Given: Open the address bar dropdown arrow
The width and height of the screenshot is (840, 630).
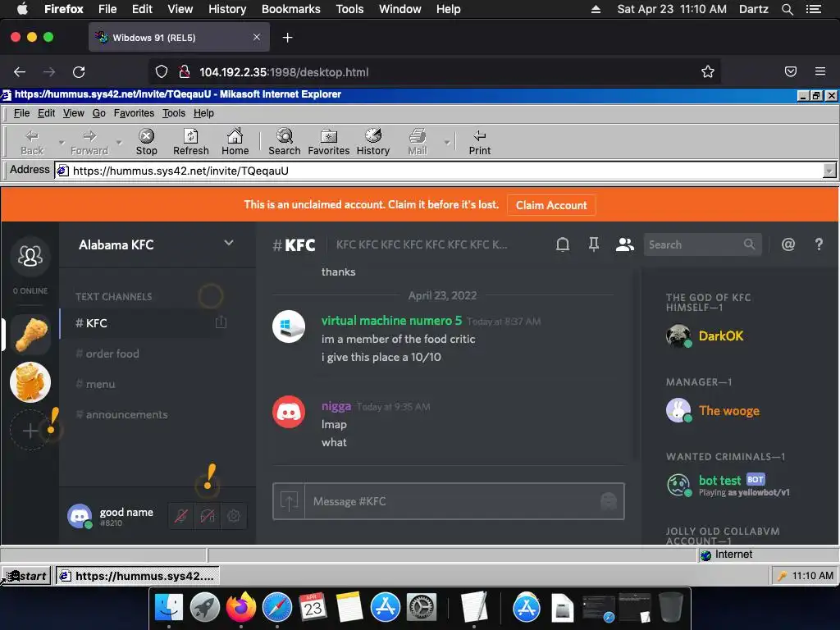Looking at the screenshot, I should (x=829, y=171).
